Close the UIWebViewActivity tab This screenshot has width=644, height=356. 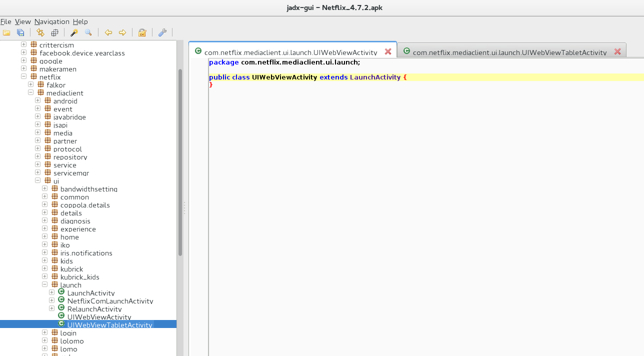click(387, 51)
